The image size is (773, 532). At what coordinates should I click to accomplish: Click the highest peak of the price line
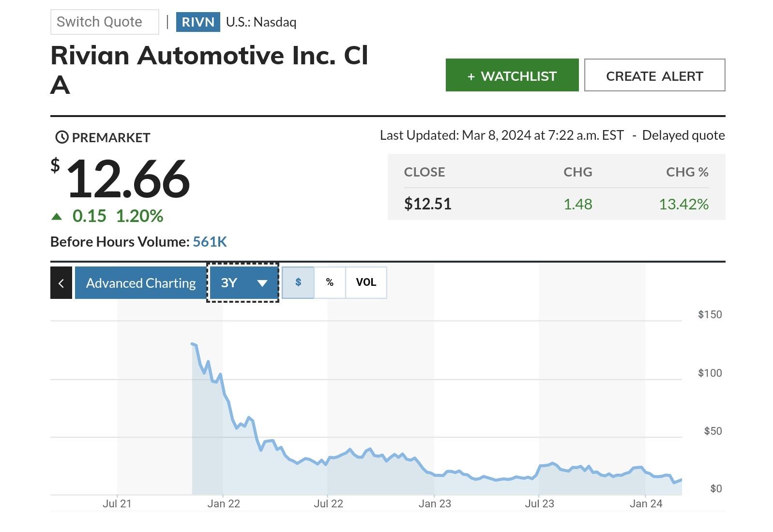click(x=193, y=344)
